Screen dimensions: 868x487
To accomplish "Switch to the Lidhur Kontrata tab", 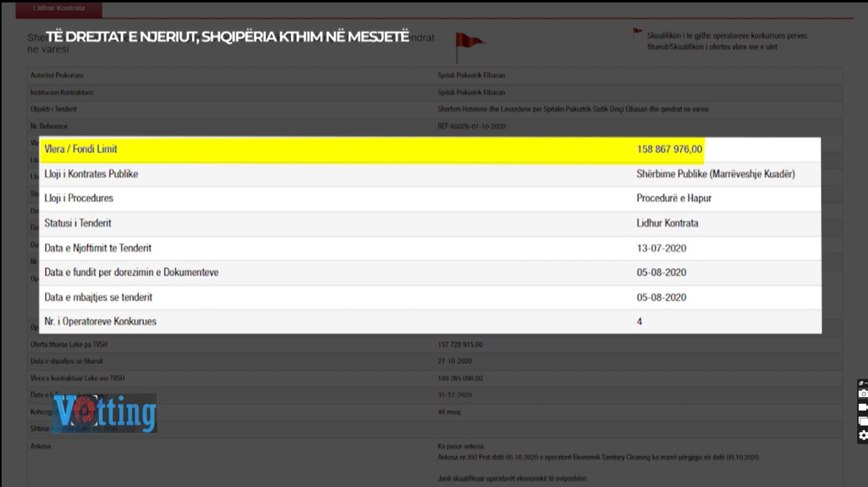I will coord(59,8).
